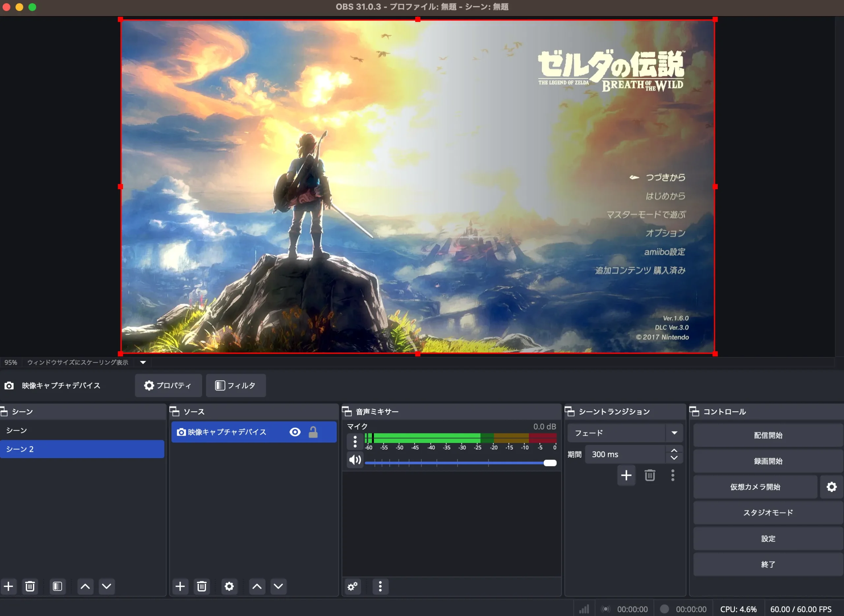Open scene filters icon in Scenes panel
The height and width of the screenshot is (616, 844).
coord(57,586)
